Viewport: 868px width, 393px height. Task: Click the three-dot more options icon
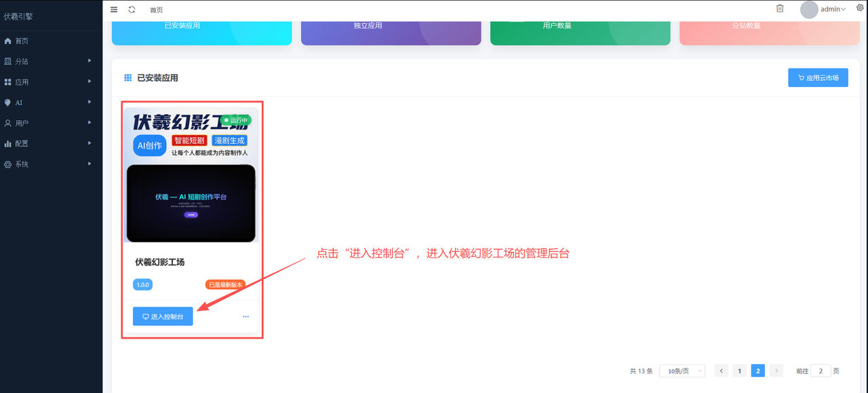[x=245, y=316]
